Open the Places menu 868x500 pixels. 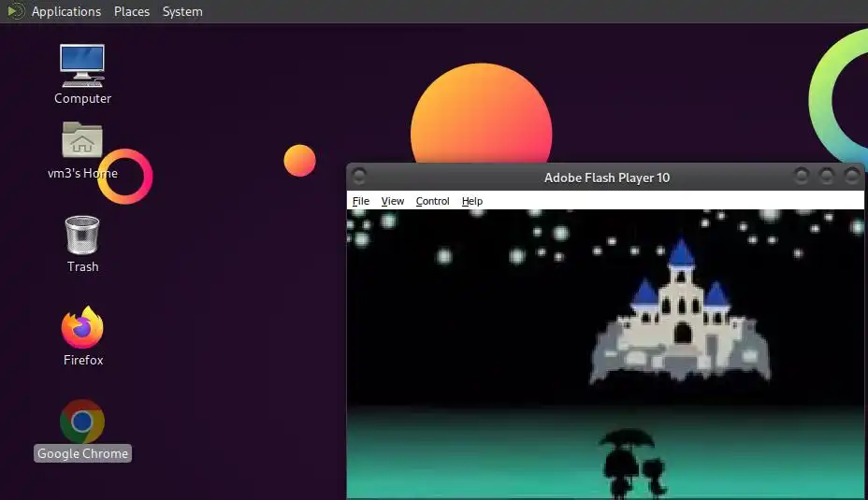click(132, 11)
